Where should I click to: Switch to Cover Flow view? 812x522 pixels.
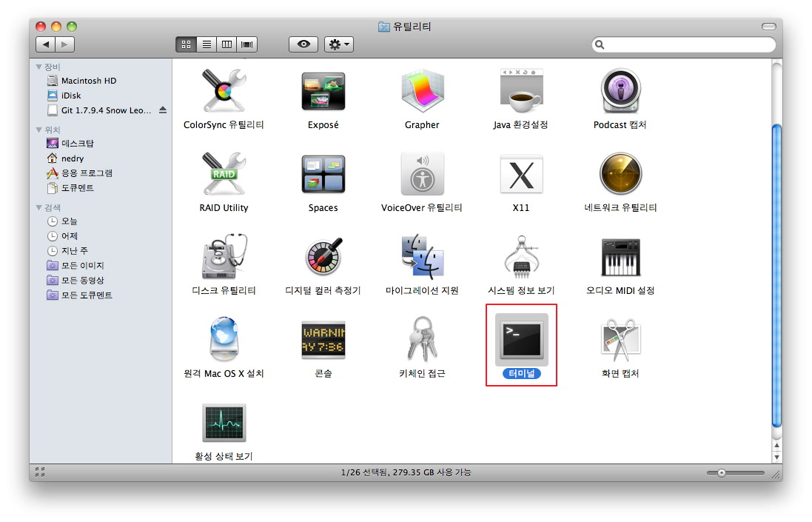248,44
